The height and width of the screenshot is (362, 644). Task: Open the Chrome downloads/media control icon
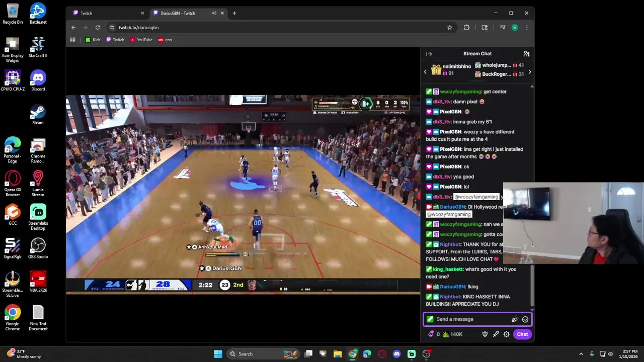coord(503,27)
